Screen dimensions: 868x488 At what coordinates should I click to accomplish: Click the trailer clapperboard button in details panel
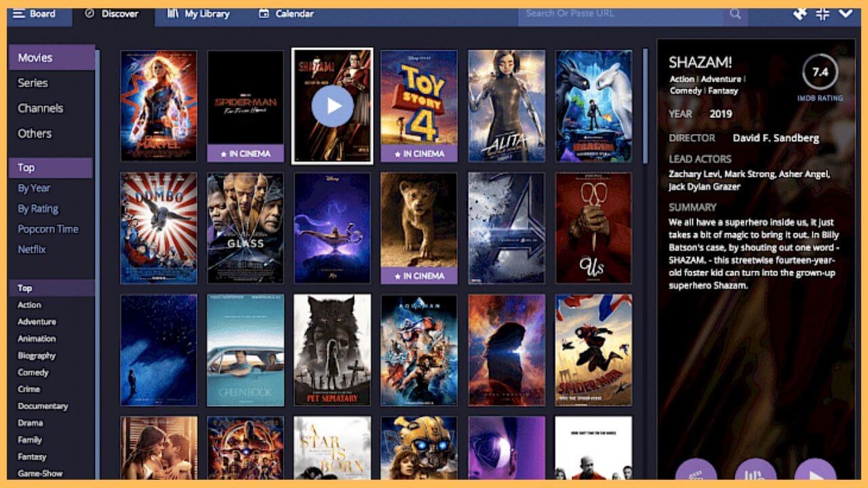click(696, 473)
